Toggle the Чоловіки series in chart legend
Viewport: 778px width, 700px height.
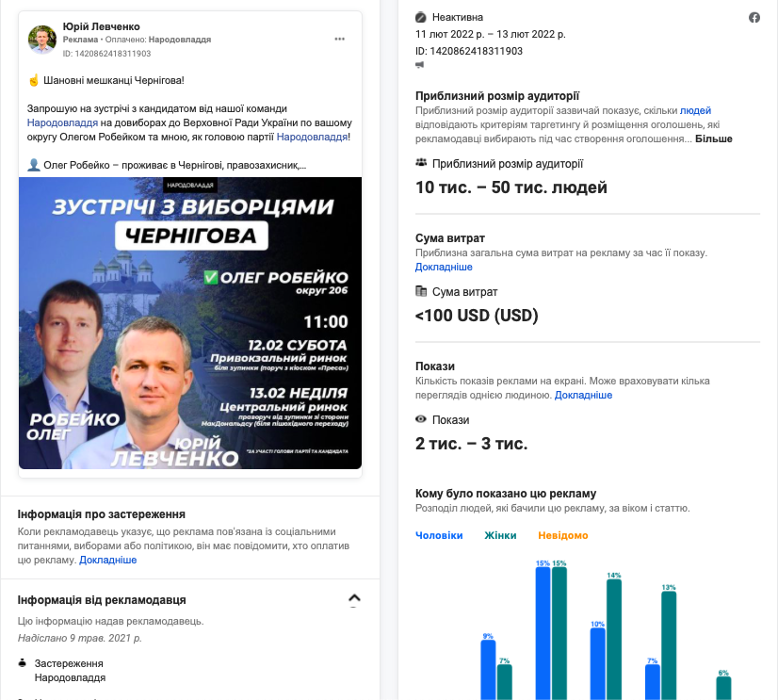point(439,535)
